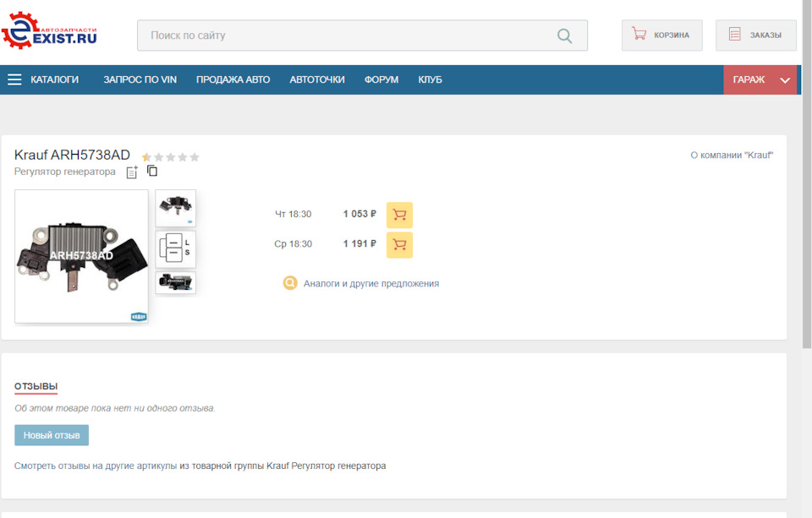Go to the Форум section
Viewport: 812px width, 518px height.
click(381, 79)
